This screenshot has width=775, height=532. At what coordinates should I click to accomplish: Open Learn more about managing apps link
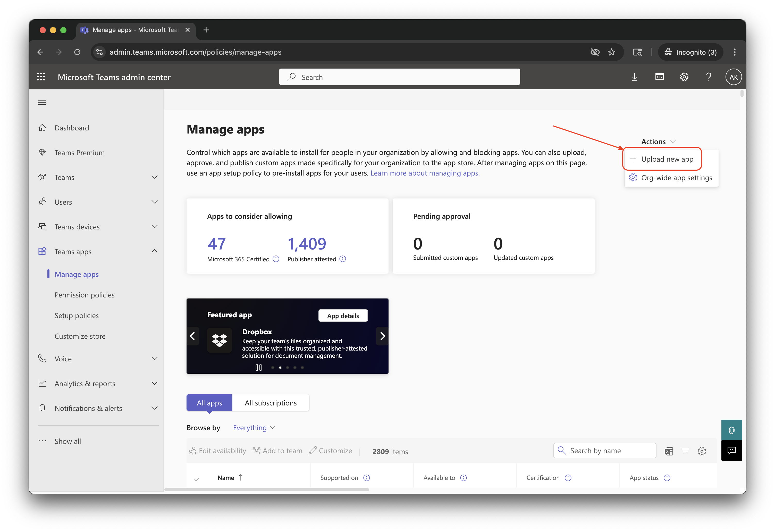tap(425, 173)
